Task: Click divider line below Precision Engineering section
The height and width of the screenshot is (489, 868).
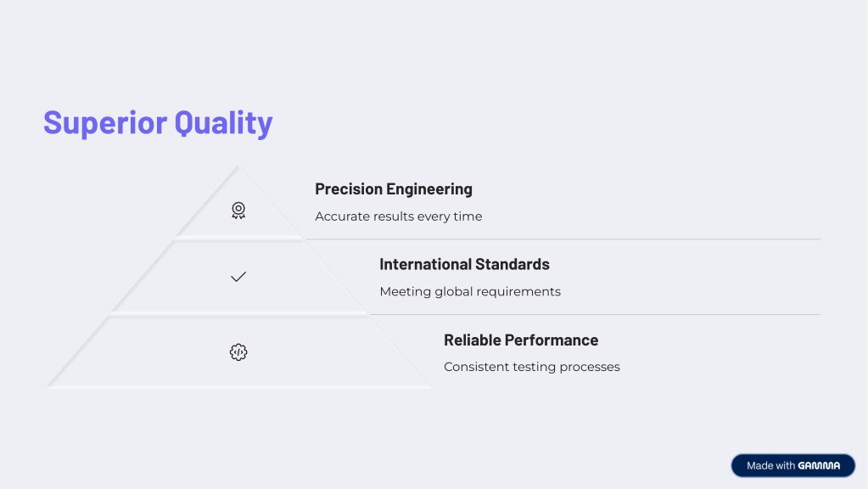Action: (x=563, y=239)
